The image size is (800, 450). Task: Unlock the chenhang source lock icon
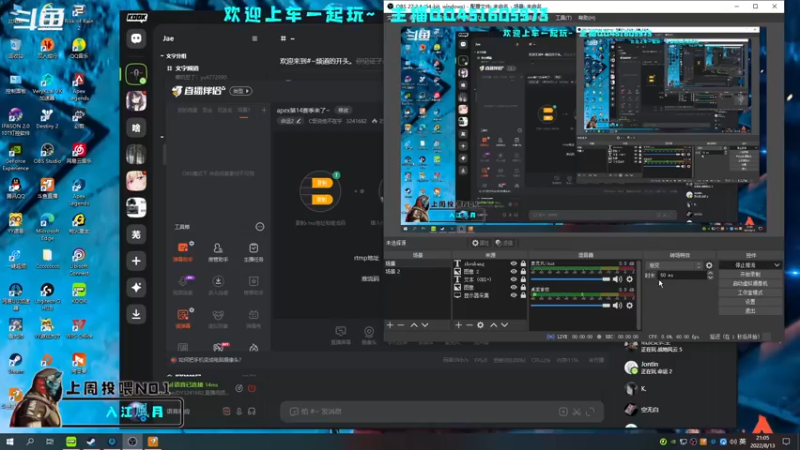(523, 264)
